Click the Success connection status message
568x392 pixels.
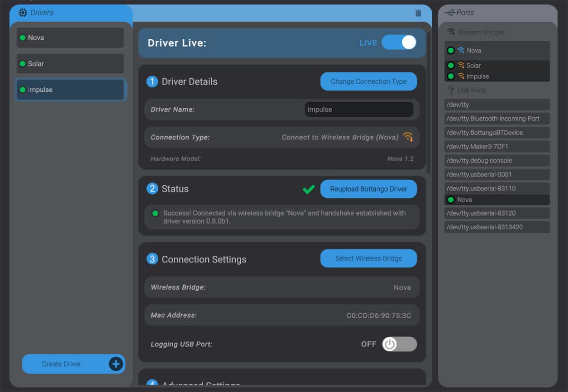pos(284,217)
